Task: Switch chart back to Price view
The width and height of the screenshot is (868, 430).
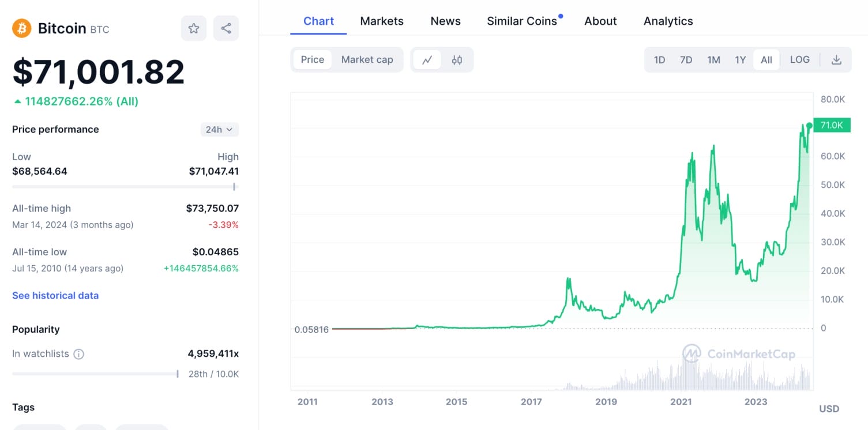Action: coord(312,59)
